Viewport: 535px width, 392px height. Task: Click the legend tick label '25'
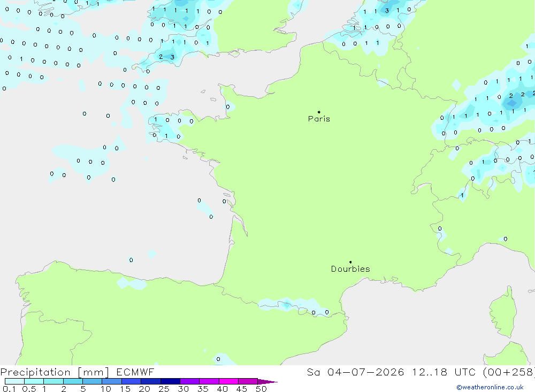click(x=164, y=389)
